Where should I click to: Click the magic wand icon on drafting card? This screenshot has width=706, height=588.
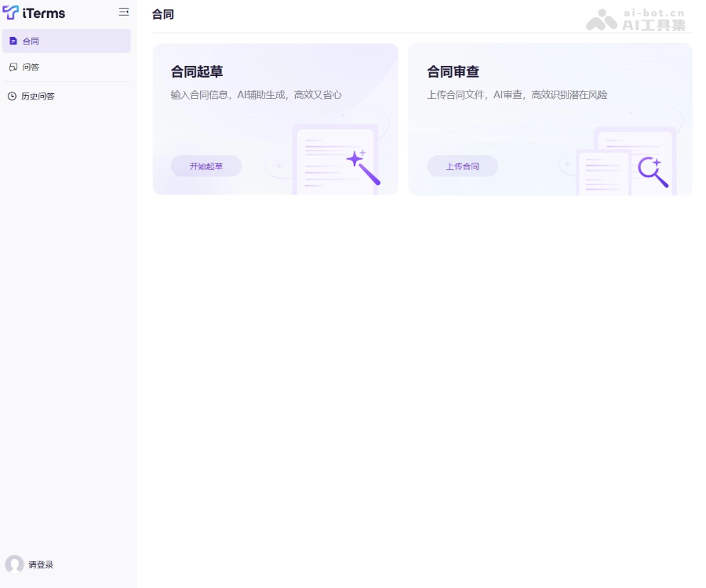(x=362, y=167)
